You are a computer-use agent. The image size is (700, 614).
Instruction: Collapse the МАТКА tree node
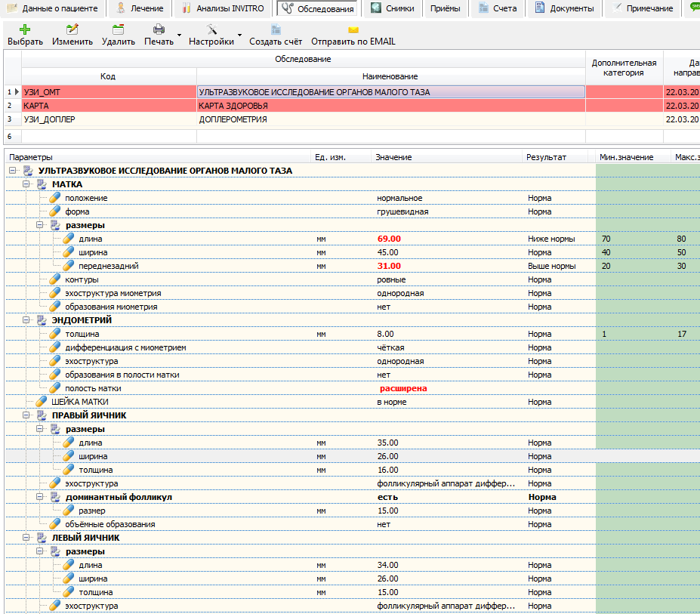[x=26, y=184]
